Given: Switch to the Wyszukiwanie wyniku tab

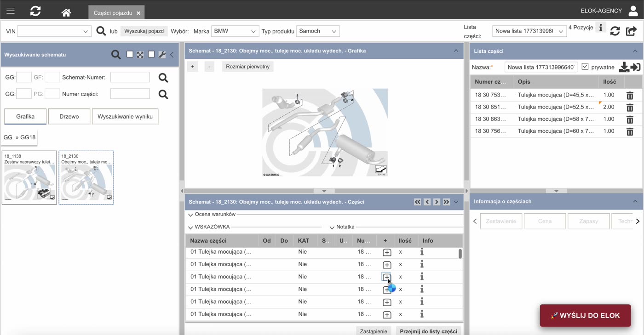Looking at the screenshot, I should point(125,117).
